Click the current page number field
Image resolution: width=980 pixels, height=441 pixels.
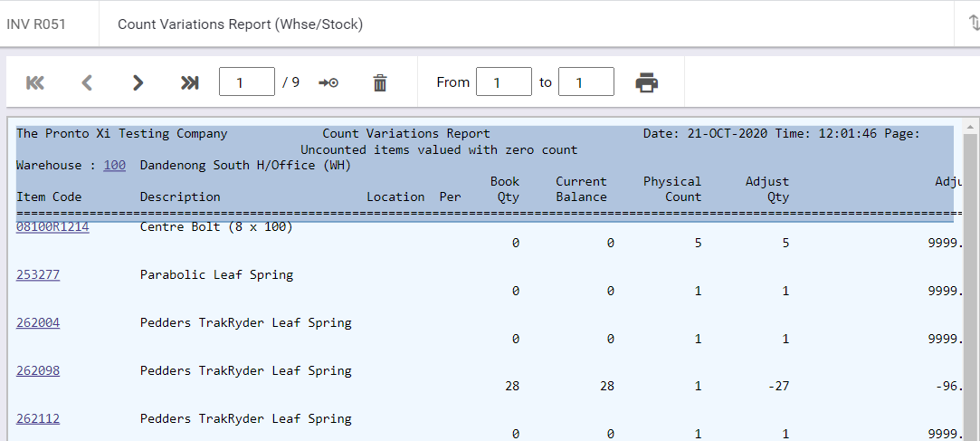click(x=247, y=81)
